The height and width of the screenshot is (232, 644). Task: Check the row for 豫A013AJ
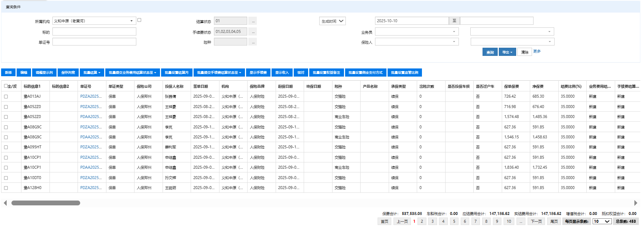click(6, 97)
